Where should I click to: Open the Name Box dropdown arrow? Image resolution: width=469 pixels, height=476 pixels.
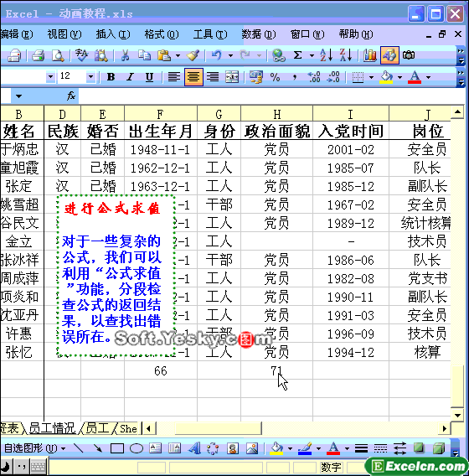point(18,96)
